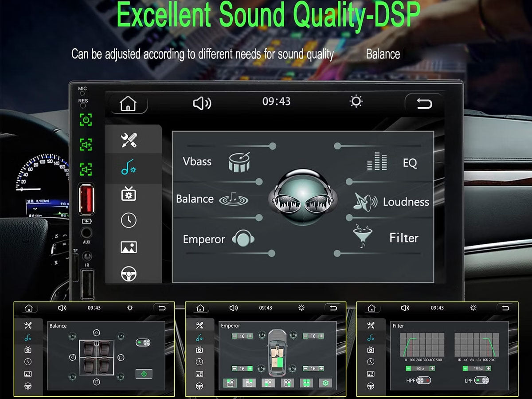Open general settings (wrench icon) on main screen
The height and width of the screenshot is (399, 532).
tap(129, 140)
